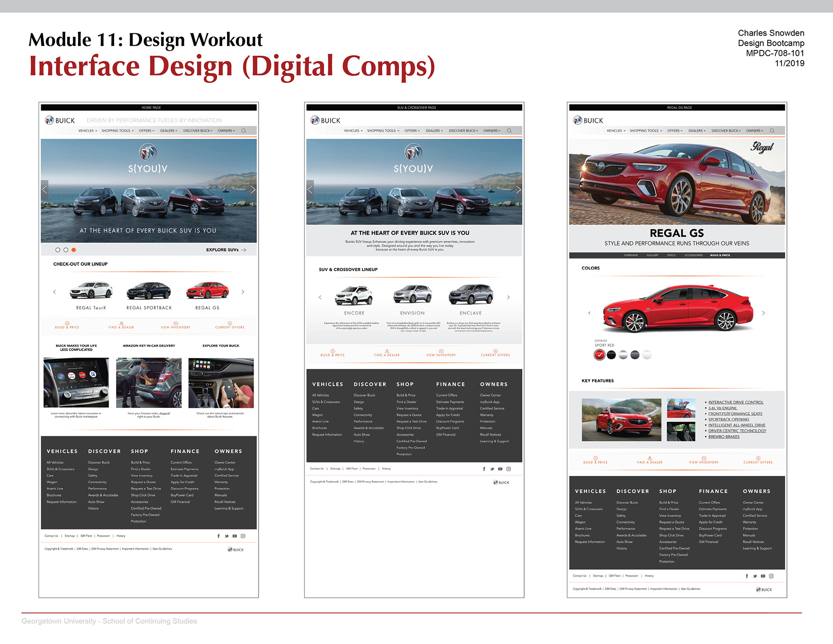
Task: Select dark gray exterior color swatch
Action: pos(635,355)
